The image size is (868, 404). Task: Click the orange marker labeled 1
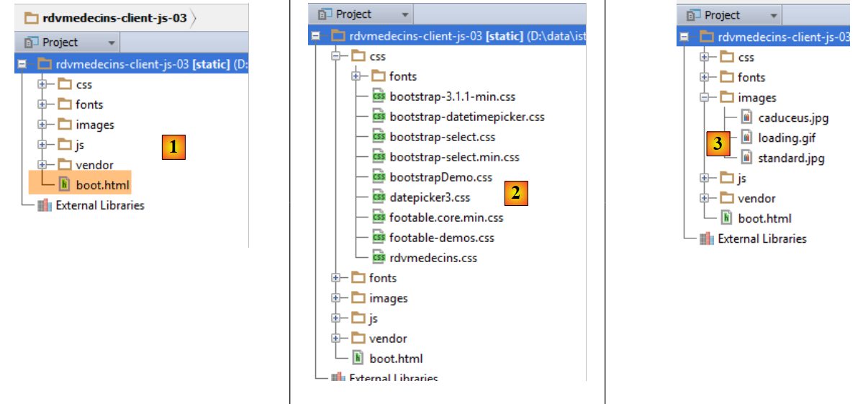coord(173,148)
